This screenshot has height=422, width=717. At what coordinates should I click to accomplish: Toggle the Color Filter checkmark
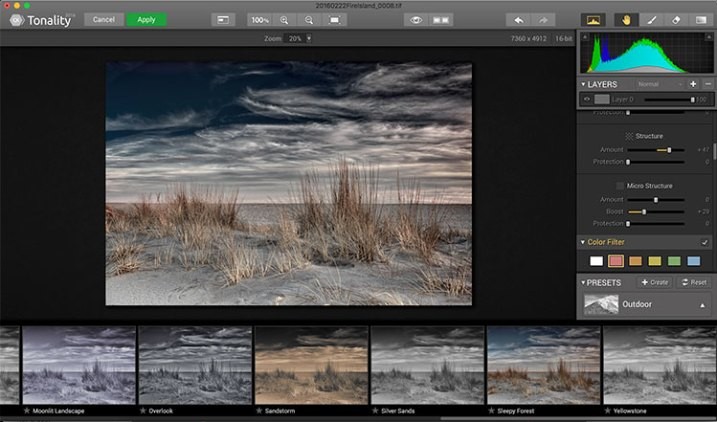tap(705, 242)
